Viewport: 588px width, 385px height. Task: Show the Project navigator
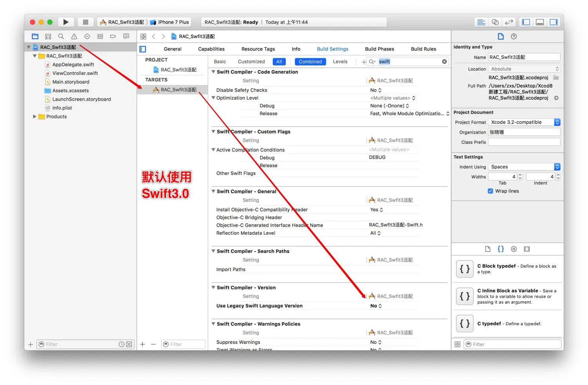(x=35, y=36)
